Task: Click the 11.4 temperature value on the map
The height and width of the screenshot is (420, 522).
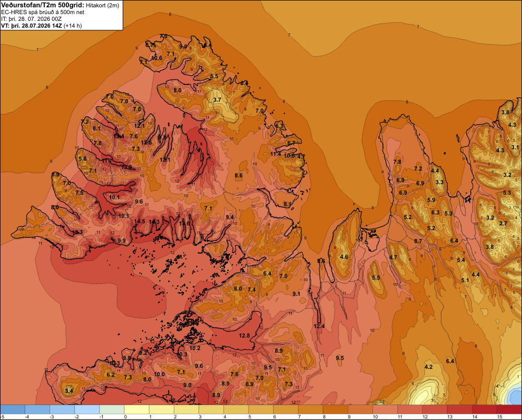Action: click(x=275, y=154)
